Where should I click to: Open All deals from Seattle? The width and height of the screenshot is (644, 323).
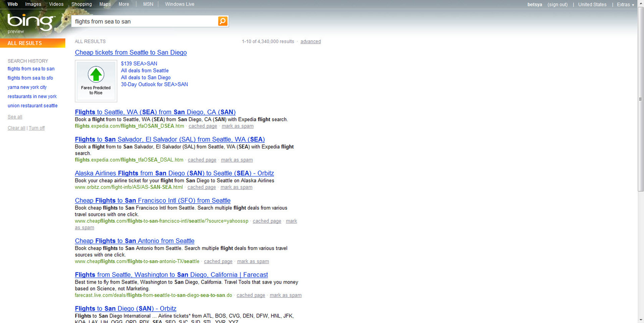[145, 71]
